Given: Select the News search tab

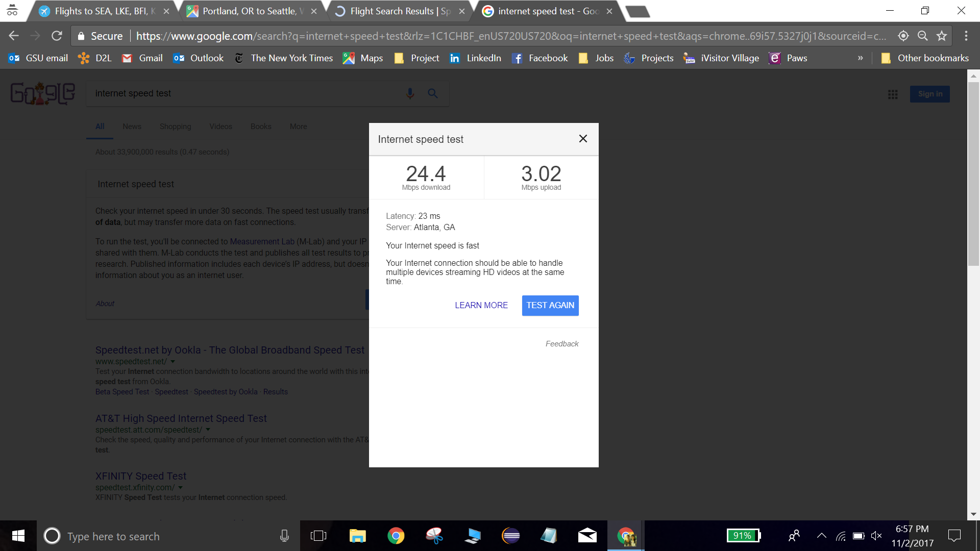Looking at the screenshot, I should coord(132,127).
